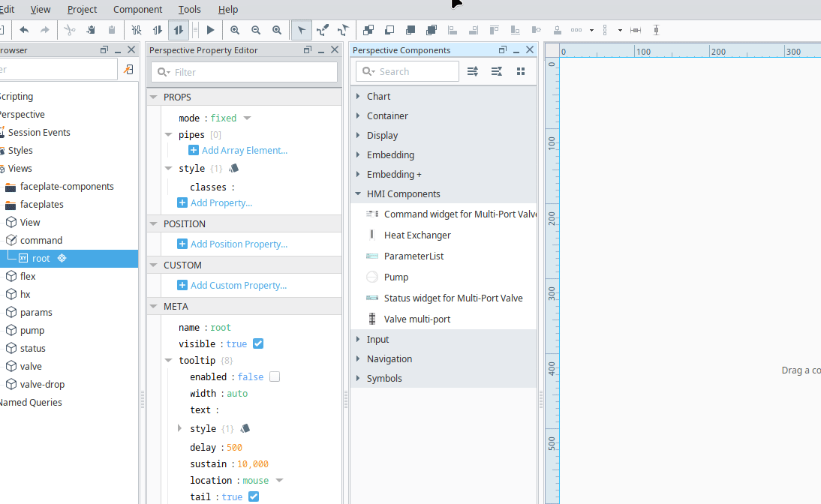The width and height of the screenshot is (821, 504).
Task: Click the tooltip sustain value 10,000
Action: (253, 463)
